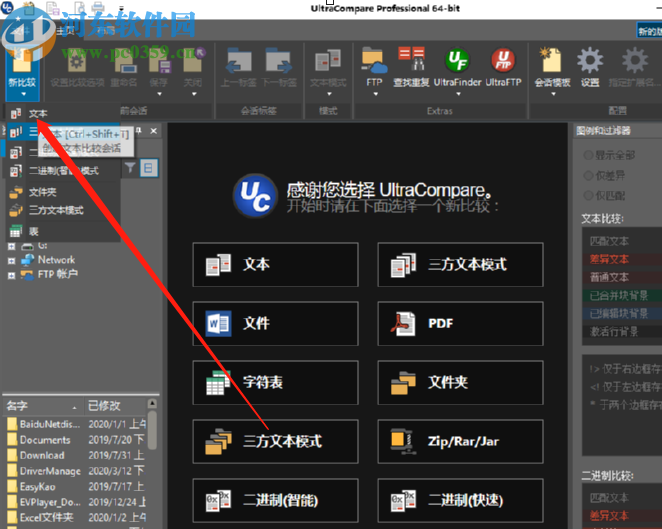Viewport: 662px width, 529px height.
Task: Start a Word 文件 comparison
Action: pyautogui.click(x=275, y=324)
